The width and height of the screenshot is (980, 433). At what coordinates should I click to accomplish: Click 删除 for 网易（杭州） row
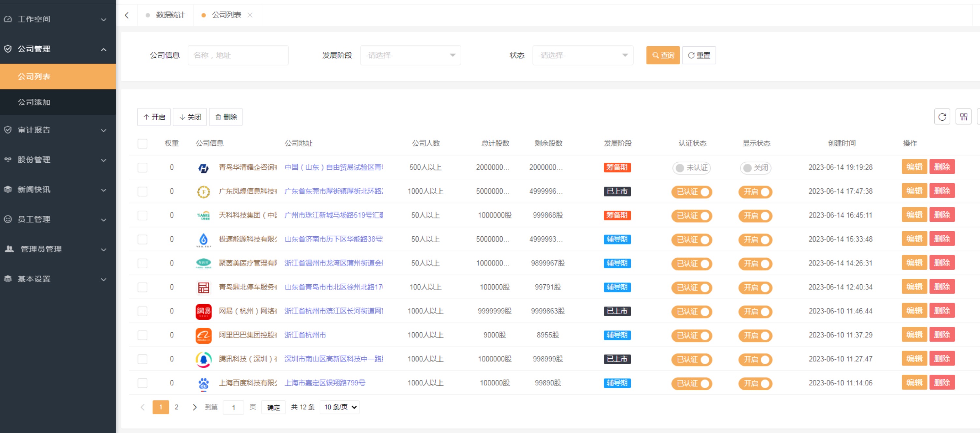tap(942, 311)
